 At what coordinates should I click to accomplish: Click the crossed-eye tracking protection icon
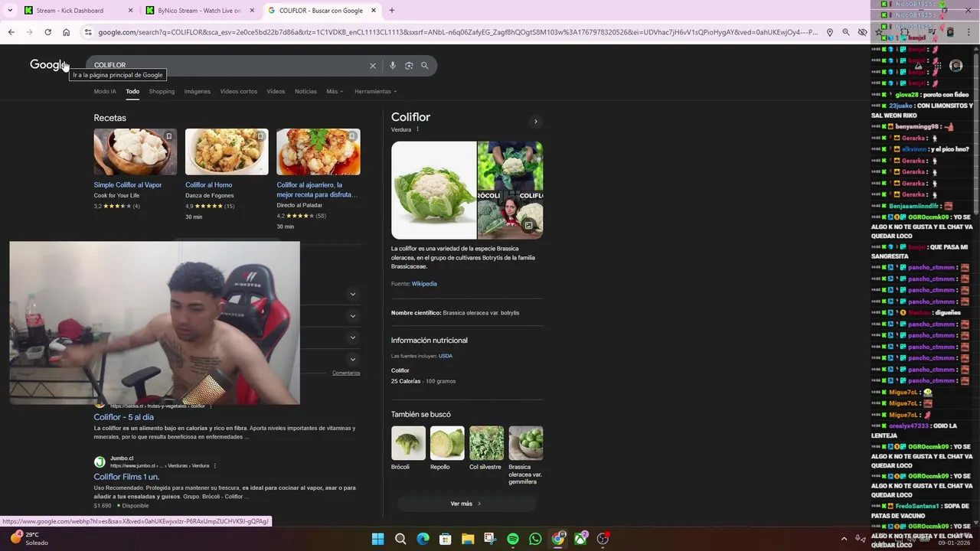pyautogui.click(x=862, y=32)
